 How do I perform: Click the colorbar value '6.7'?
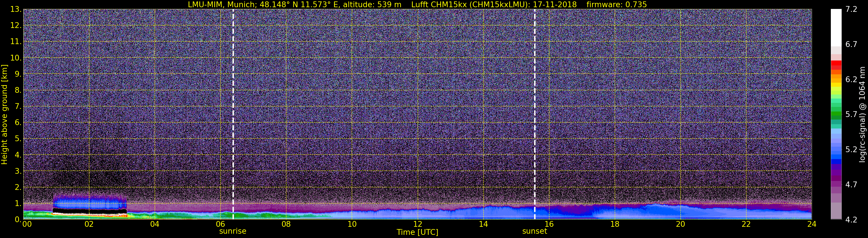(x=851, y=44)
